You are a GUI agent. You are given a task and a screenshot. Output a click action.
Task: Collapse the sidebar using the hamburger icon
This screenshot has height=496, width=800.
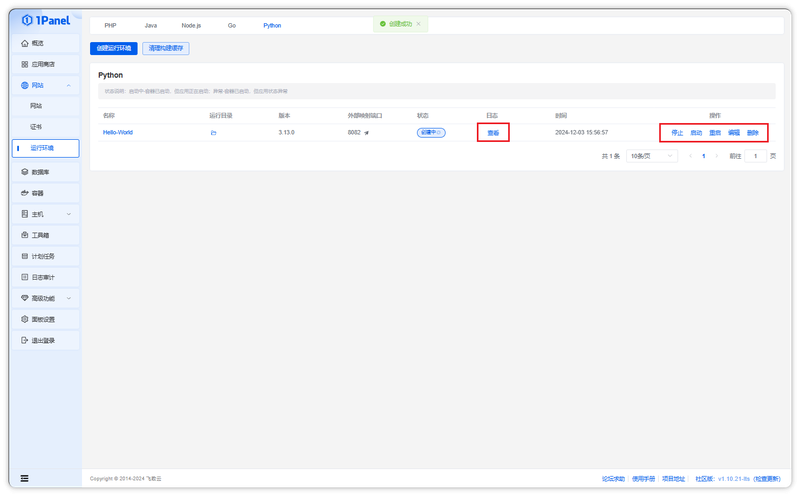tap(24, 478)
